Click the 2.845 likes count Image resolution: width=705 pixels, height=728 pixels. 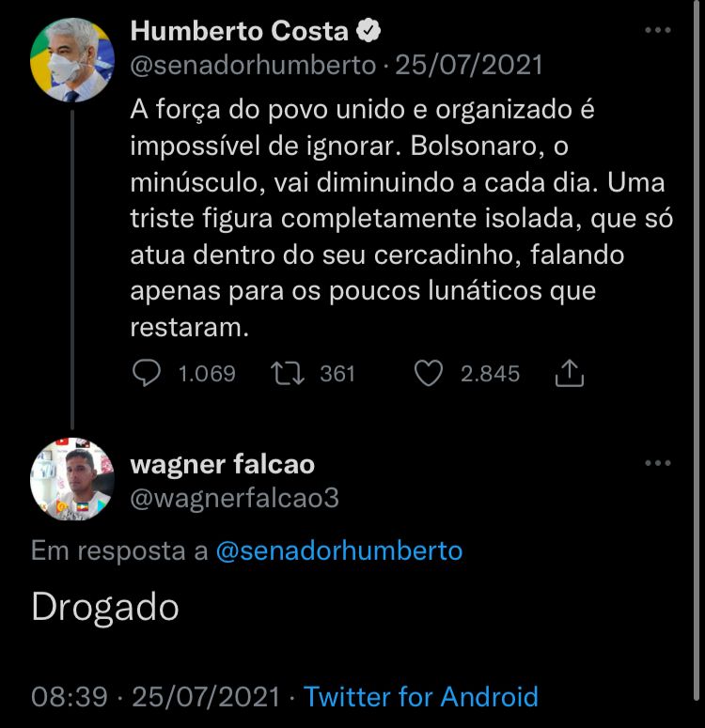click(490, 374)
